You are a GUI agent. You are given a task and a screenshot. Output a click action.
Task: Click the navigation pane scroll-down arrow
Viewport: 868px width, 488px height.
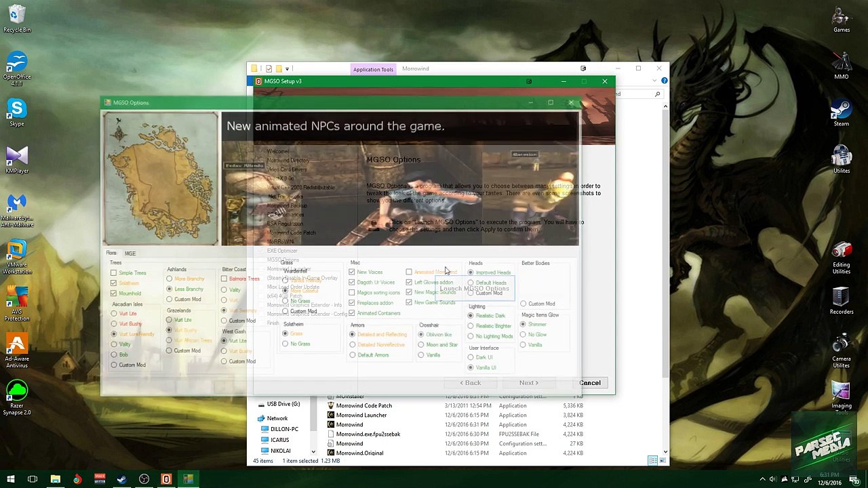coord(313,452)
